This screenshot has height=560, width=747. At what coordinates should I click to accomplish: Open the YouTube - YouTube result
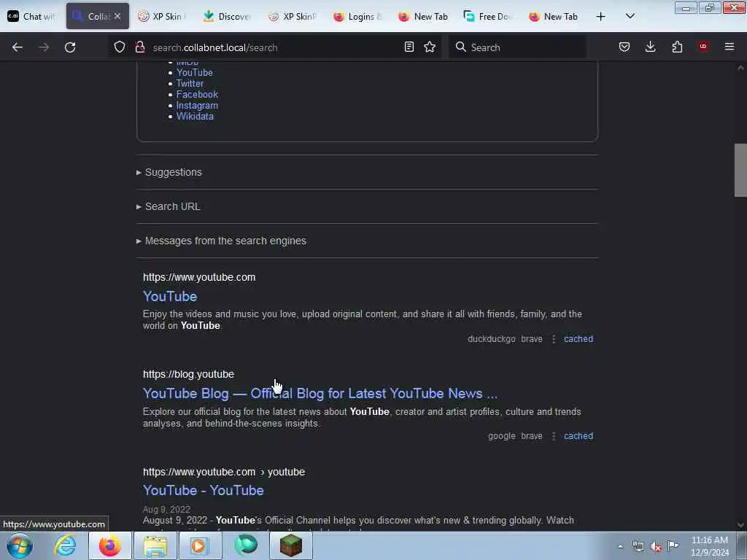(x=204, y=491)
